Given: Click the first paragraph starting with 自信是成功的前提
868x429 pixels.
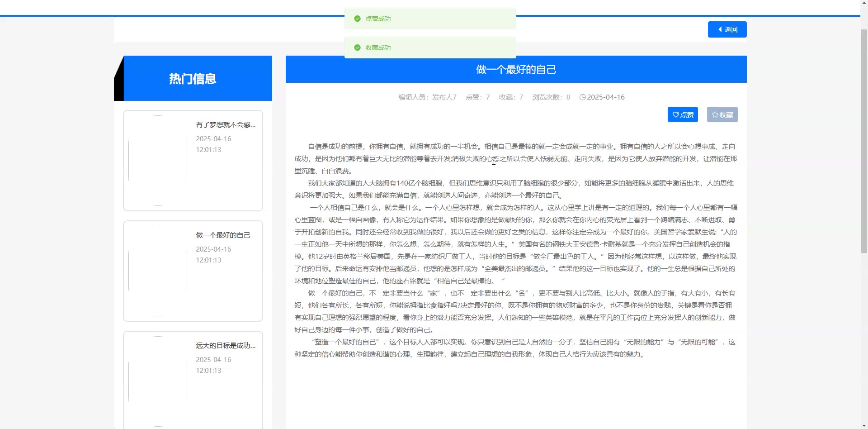Looking at the screenshot, I should (515, 159).
